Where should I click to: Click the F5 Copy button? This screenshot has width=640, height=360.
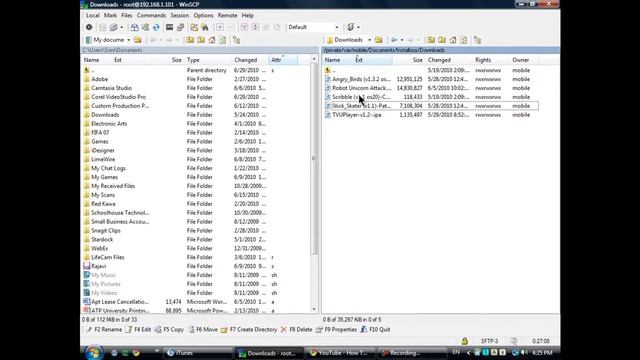point(169,329)
